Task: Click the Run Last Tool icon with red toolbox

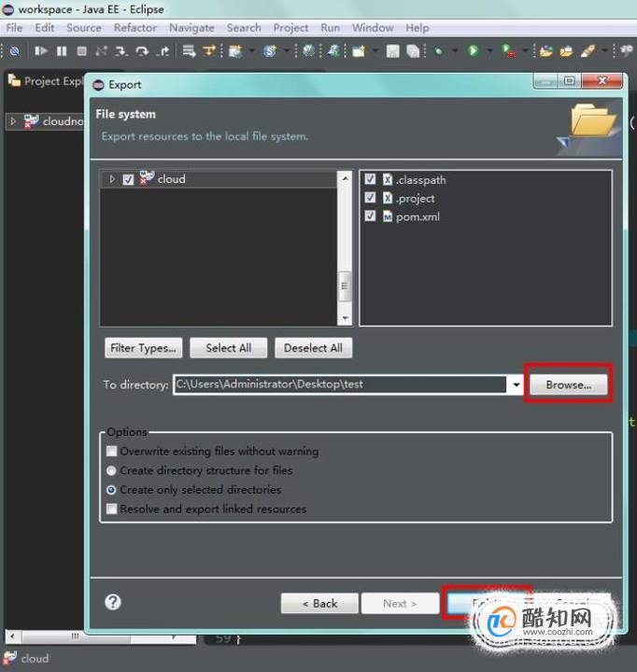Action: point(508,51)
